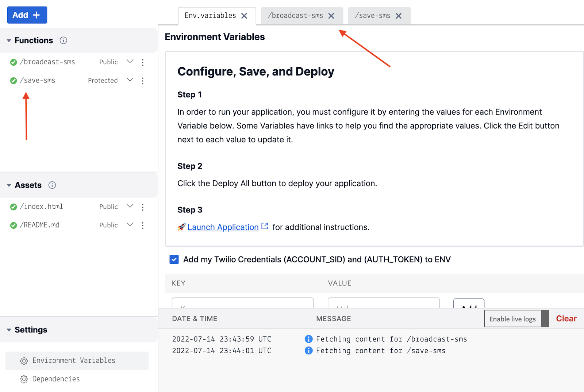This screenshot has height=392, width=584.
Task: Open more options menu for /save-sms
Action: tap(143, 81)
